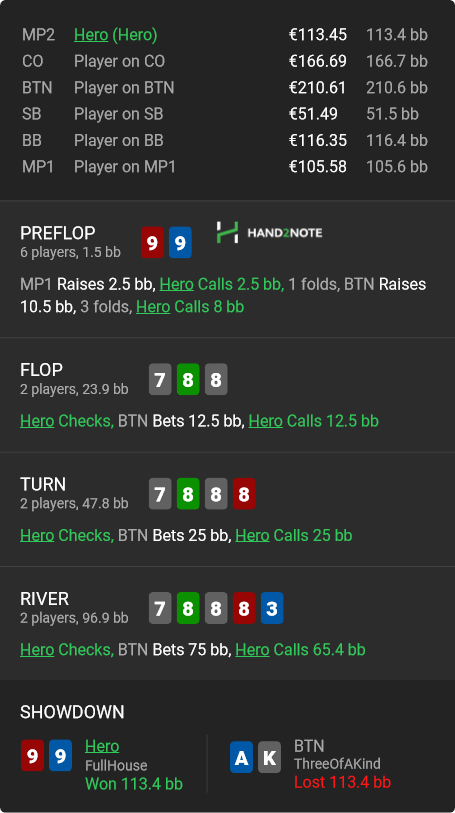Screen dimensions: 455x813
Task: Click the blue 9 hole card in Preflop
Action: coord(180,242)
